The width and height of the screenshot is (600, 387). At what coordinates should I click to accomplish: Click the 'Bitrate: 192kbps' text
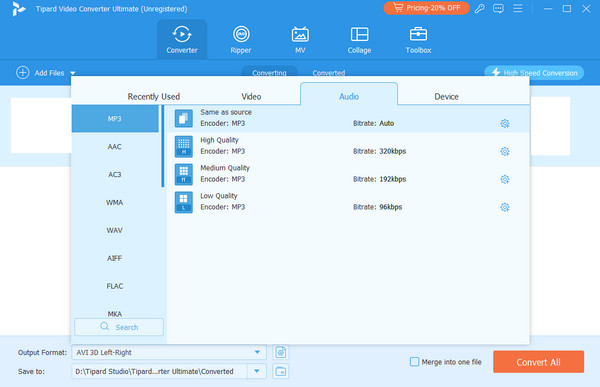tap(379, 179)
